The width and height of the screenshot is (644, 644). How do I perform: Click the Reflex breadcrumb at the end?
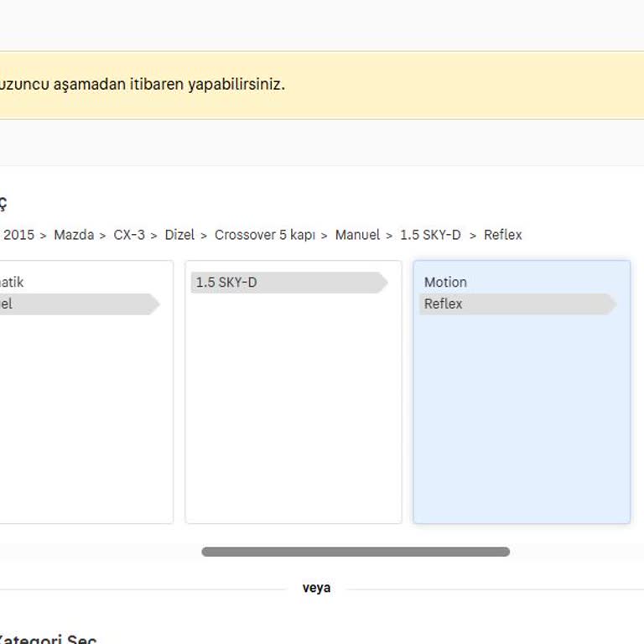click(503, 235)
